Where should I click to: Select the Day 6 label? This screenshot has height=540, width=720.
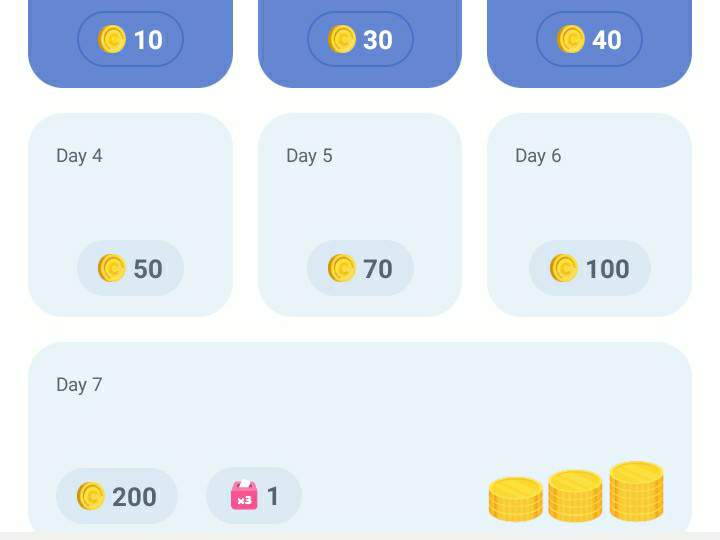538,156
